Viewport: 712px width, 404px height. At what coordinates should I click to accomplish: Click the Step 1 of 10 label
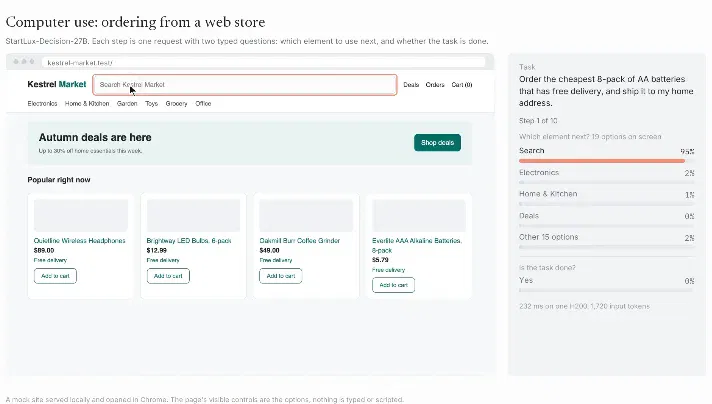538,121
